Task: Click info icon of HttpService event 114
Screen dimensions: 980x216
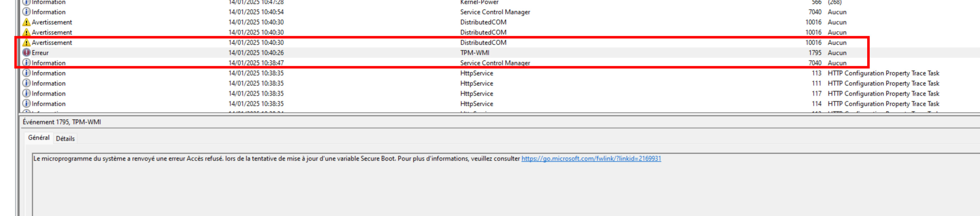Action: coord(26,104)
